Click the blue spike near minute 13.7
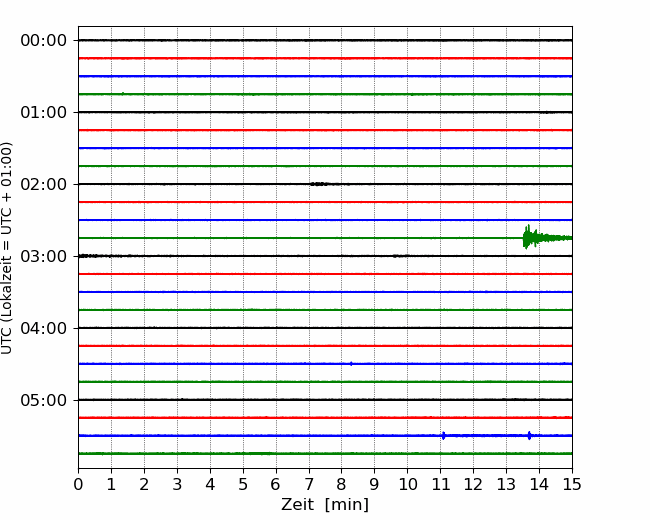Screen dimensions: 650x520 pyautogui.click(x=529, y=435)
